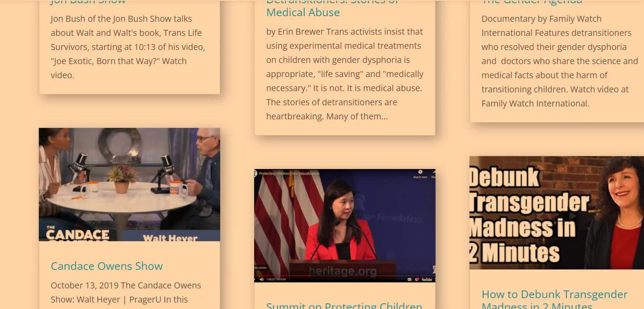Click the Watch later clock icon
Viewport: 644px width, 309px height.
(420, 172)
